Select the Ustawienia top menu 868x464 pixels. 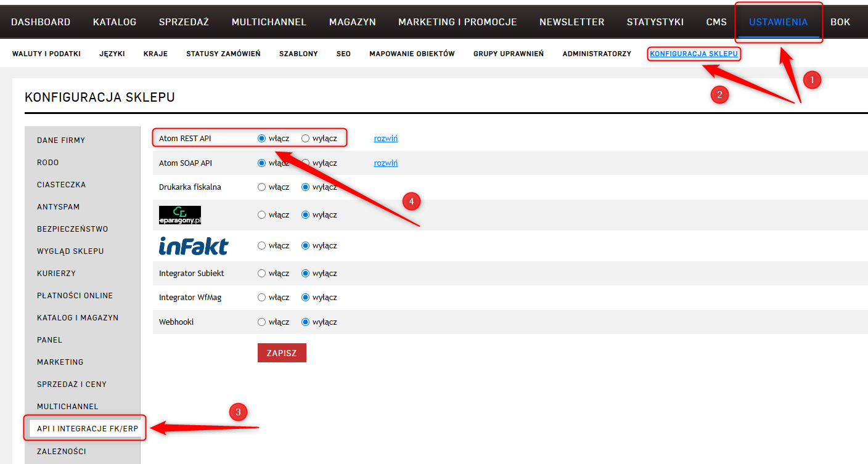(x=778, y=22)
